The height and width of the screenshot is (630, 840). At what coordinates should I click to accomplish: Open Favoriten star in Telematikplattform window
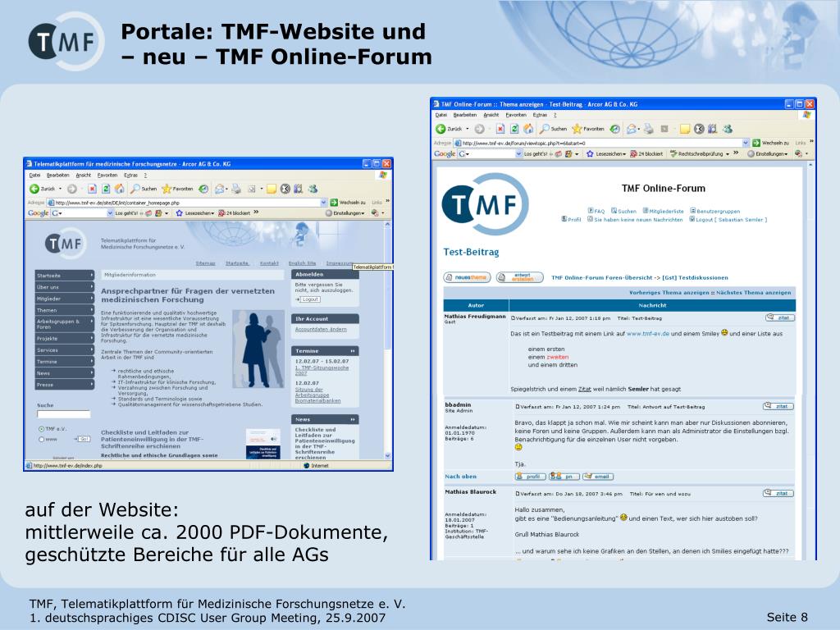pos(167,189)
